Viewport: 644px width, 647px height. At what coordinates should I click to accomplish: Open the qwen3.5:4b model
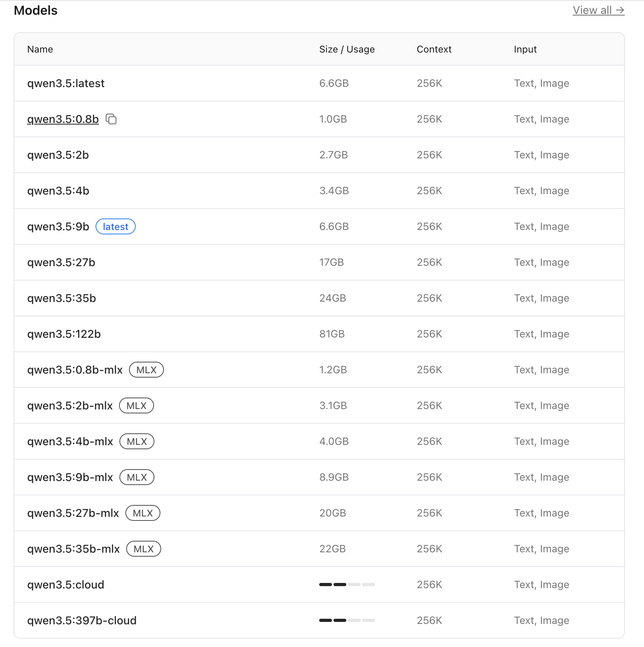pyautogui.click(x=58, y=191)
